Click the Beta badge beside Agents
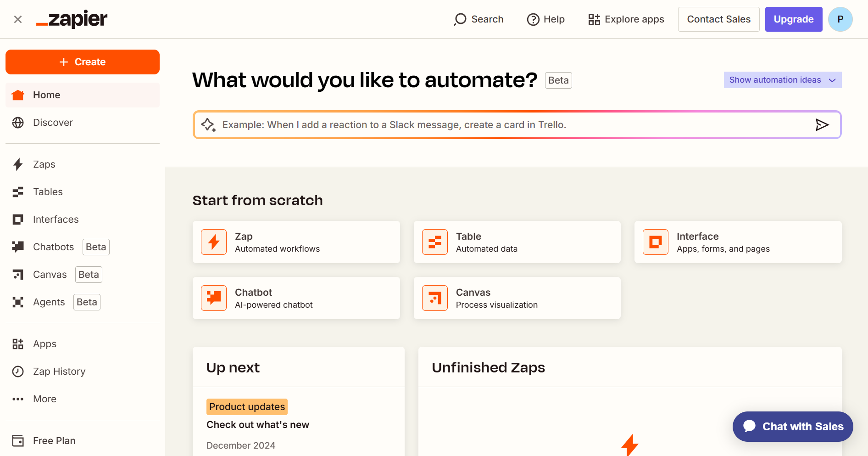Viewport: 868px width, 456px height. [x=87, y=302]
